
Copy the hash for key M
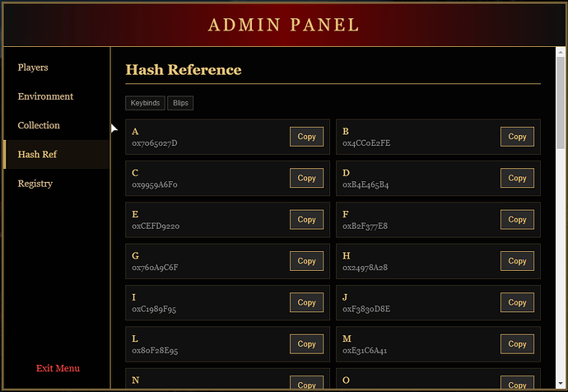517,344
